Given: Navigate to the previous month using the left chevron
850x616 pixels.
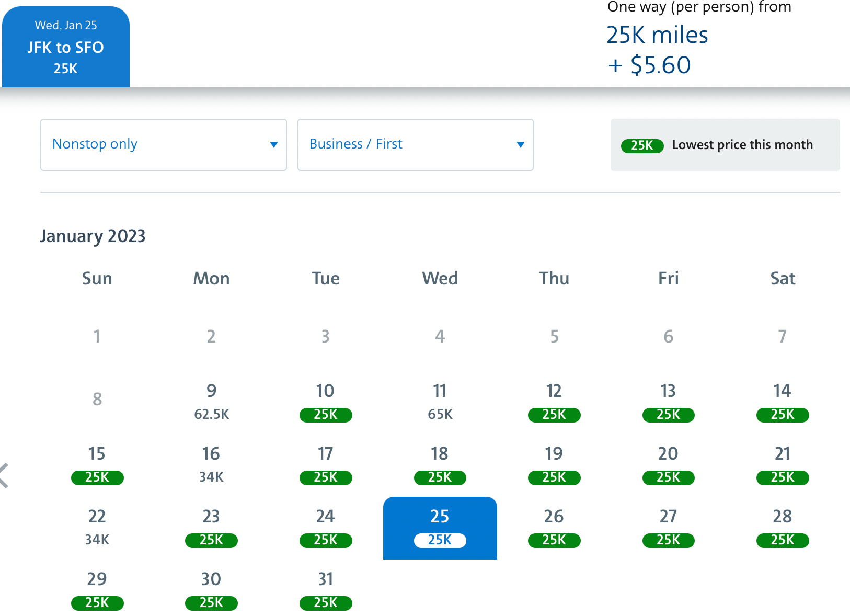Looking at the screenshot, I should tap(4, 475).
